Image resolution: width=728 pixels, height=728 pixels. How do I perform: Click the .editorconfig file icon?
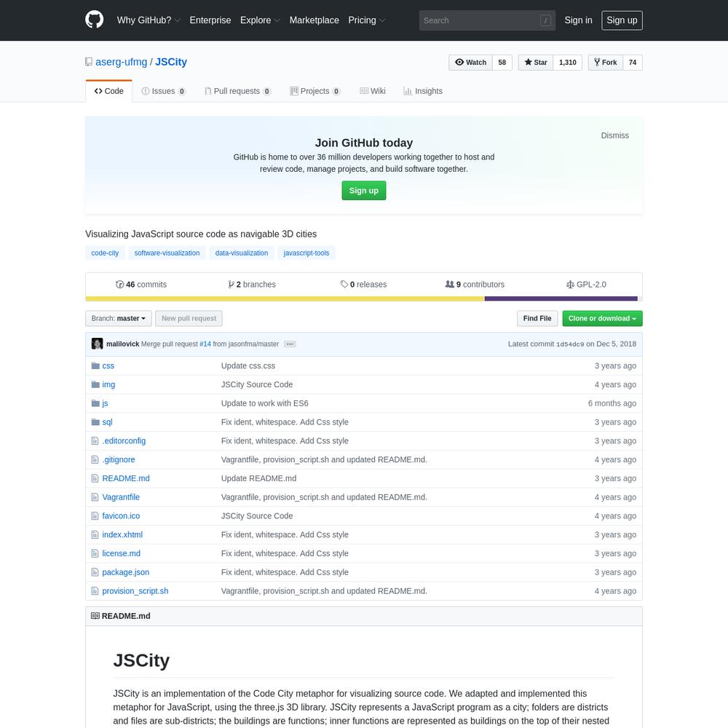[x=95, y=440]
